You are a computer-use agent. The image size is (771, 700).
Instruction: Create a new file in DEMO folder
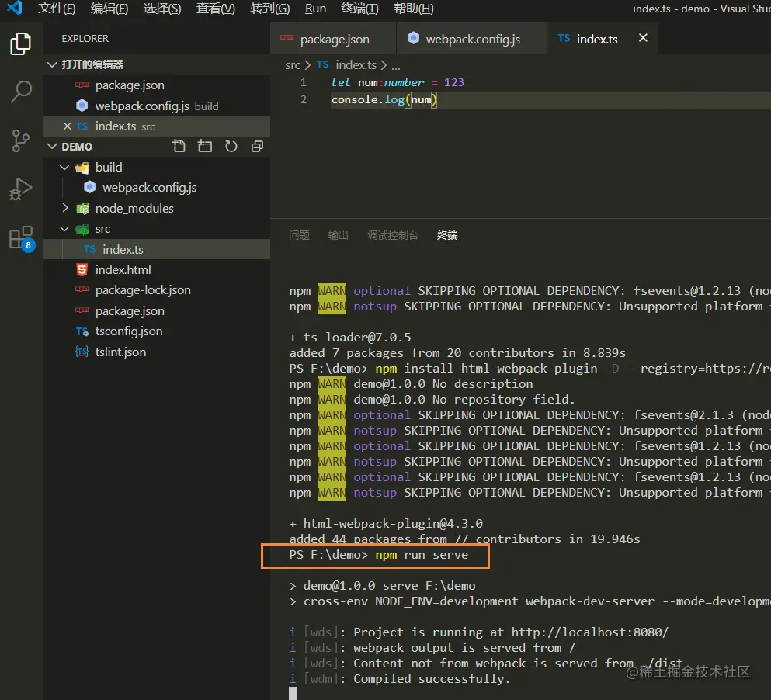tap(179, 146)
